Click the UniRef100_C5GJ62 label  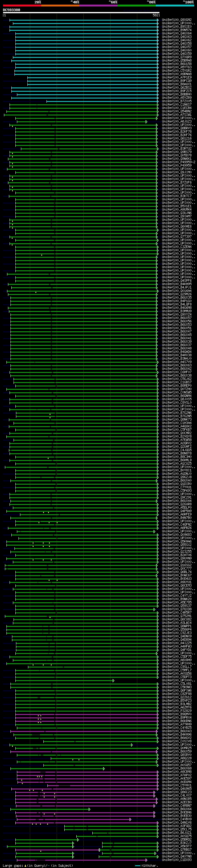click(177, 379)
